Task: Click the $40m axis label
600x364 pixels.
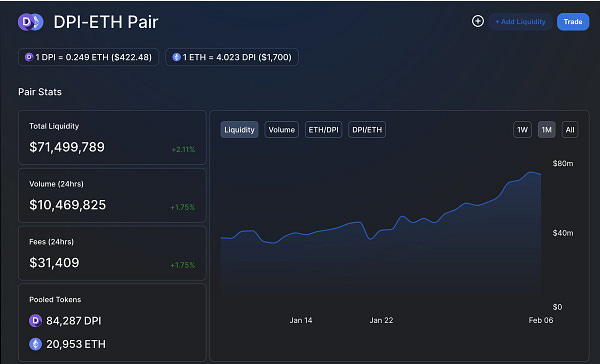Action: 563,233
